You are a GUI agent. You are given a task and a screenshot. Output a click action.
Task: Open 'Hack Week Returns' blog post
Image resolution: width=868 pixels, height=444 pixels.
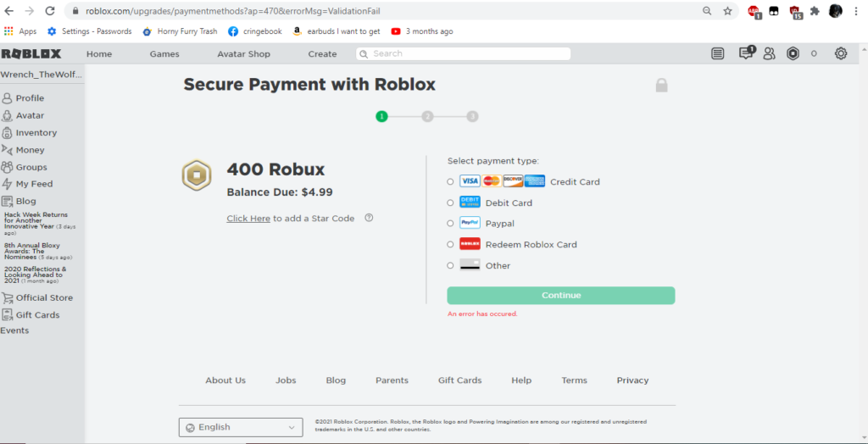point(40,223)
